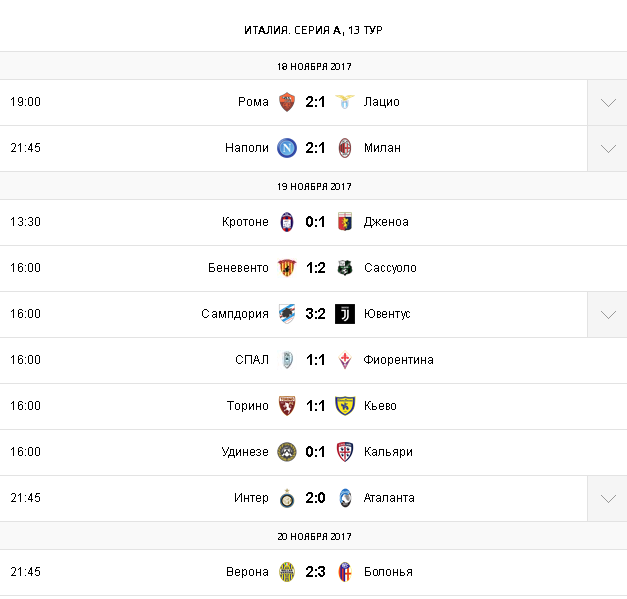
Task: Expand the Наполи–Милан match details
Action: pyautogui.click(x=607, y=148)
